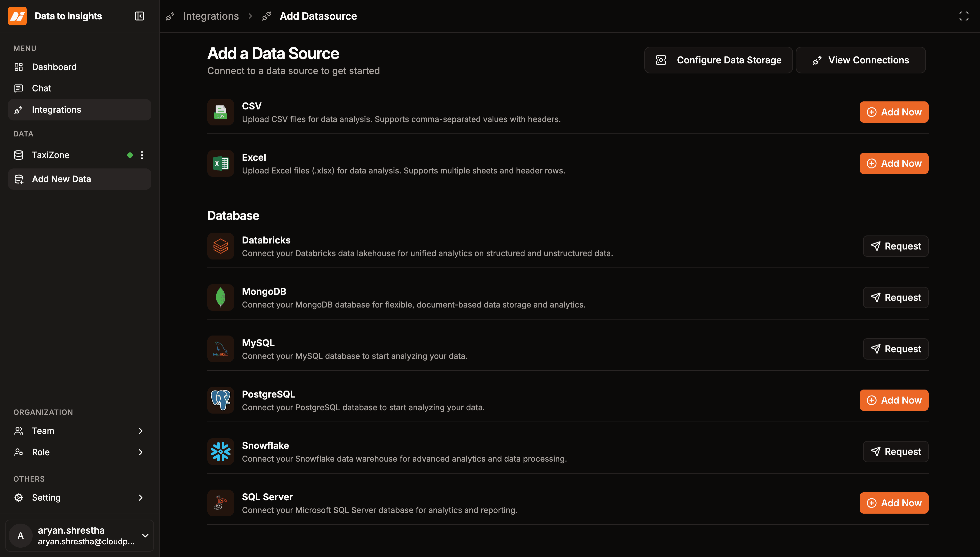This screenshot has height=557, width=980.
Task: Select Integrations in the sidebar menu
Action: (x=80, y=110)
